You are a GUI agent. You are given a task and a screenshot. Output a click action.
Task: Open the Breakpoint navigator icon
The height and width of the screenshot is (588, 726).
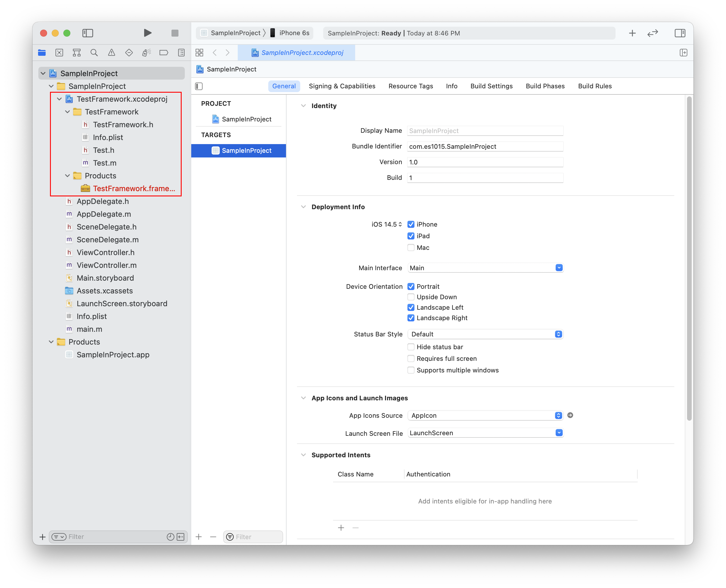(164, 53)
